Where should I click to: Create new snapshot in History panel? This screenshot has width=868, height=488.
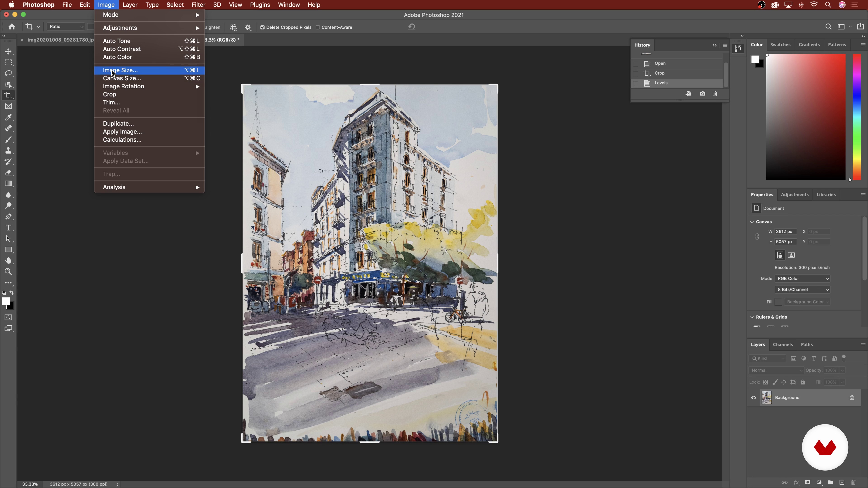[x=702, y=94]
